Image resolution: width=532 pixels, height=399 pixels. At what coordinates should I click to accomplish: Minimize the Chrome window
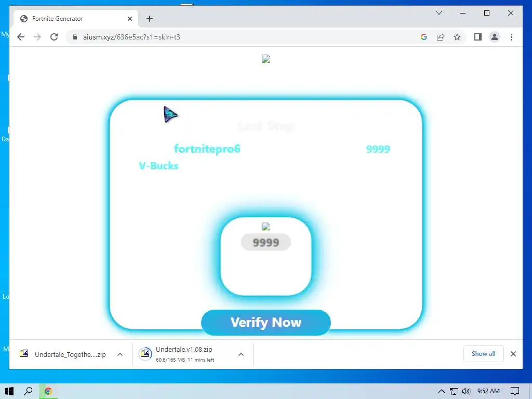tap(463, 13)
